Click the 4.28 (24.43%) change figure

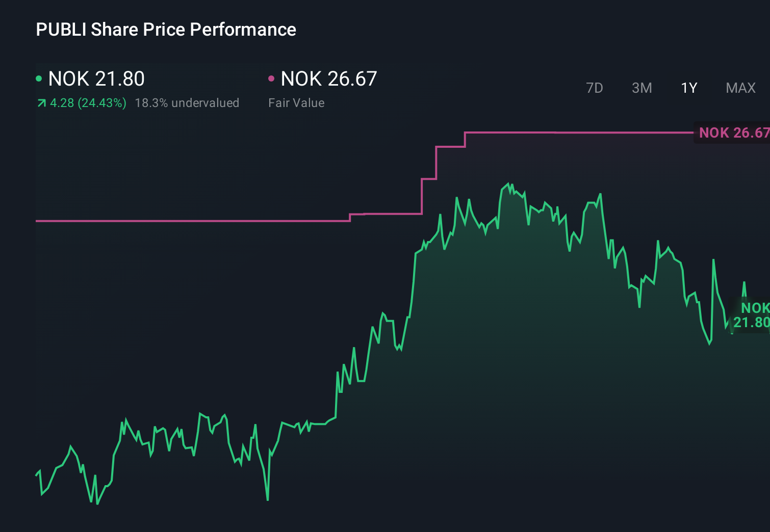point(88,102)
